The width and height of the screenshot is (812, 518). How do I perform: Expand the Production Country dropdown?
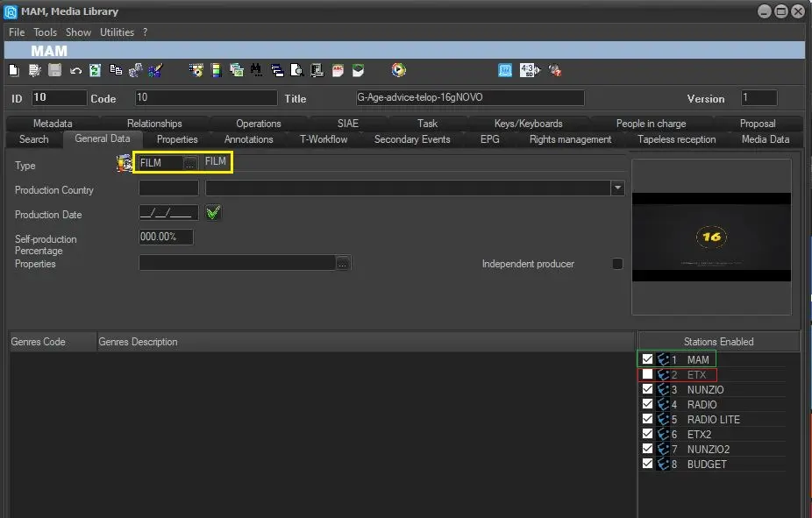click(617, 188)
